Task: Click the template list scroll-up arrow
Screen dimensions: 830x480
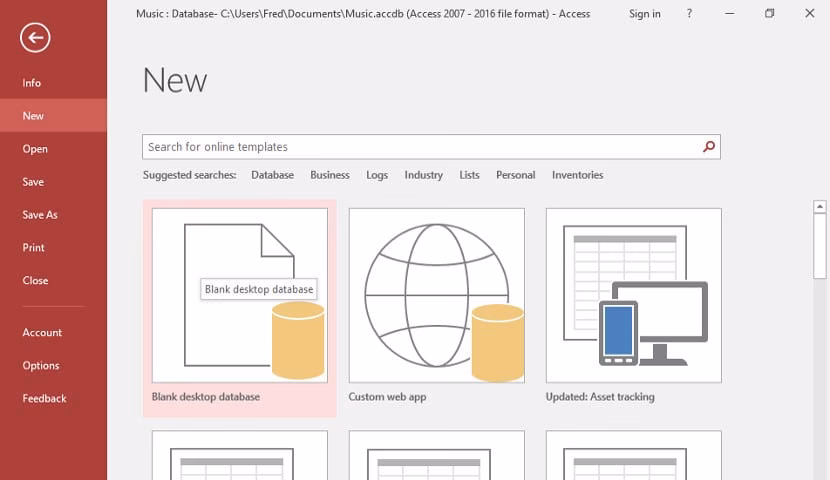Action: (820, 206)
